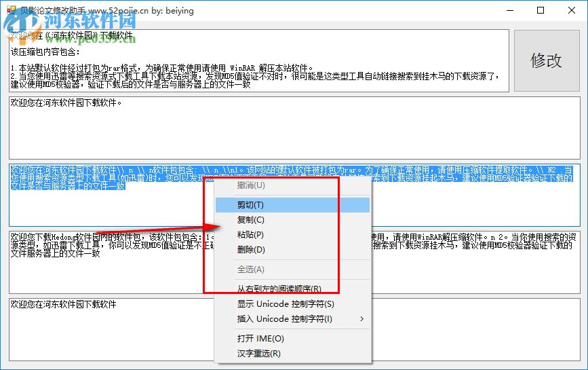Click 全选(A) menu entry
This screenshot has height=370, width=588.
pyautogui.click(x=292, y=270)
